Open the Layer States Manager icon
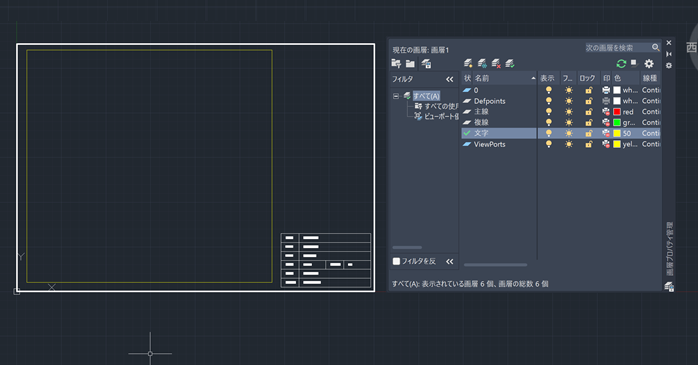Viewport: 698px width, 365px height. [426, 64]
